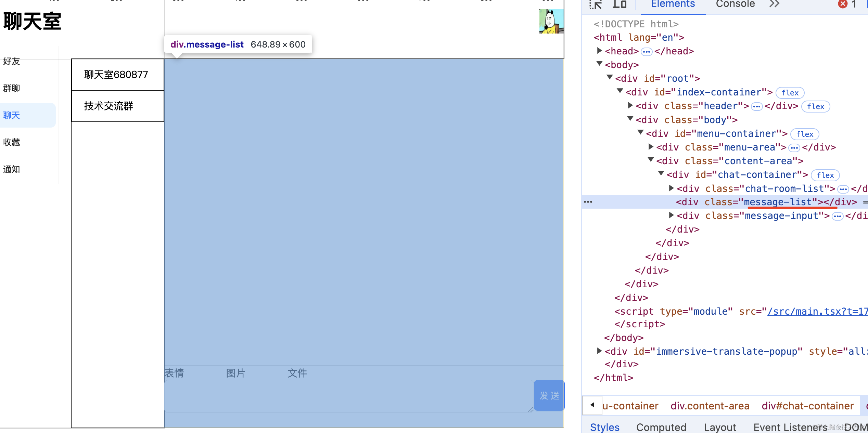Toggle the flex badge on chat-container
The width and height of the screenshot is (868, 433).
825,175
